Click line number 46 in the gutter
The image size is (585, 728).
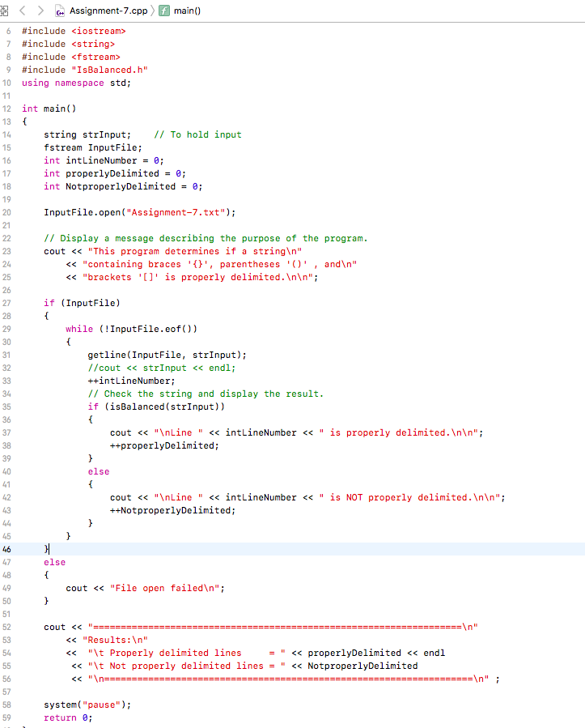coord(6,549)
